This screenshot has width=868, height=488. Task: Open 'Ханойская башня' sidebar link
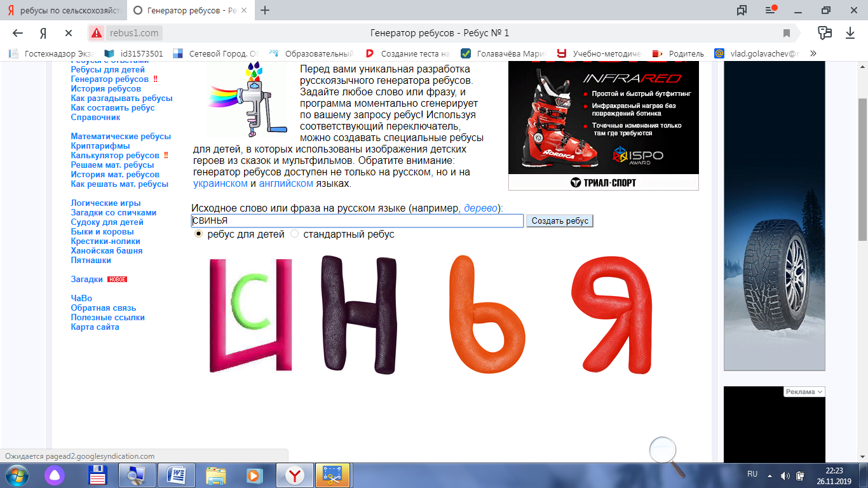[107, 250]
